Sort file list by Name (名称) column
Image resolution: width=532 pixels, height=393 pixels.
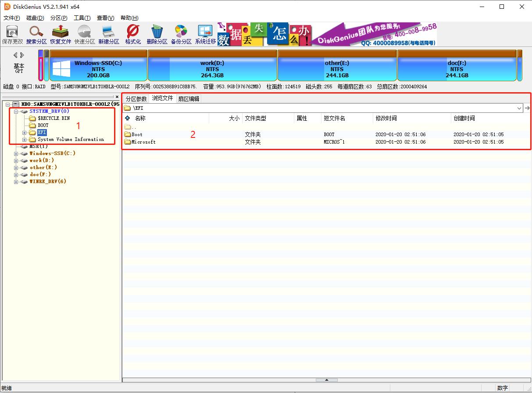click(x=140, y=118)
